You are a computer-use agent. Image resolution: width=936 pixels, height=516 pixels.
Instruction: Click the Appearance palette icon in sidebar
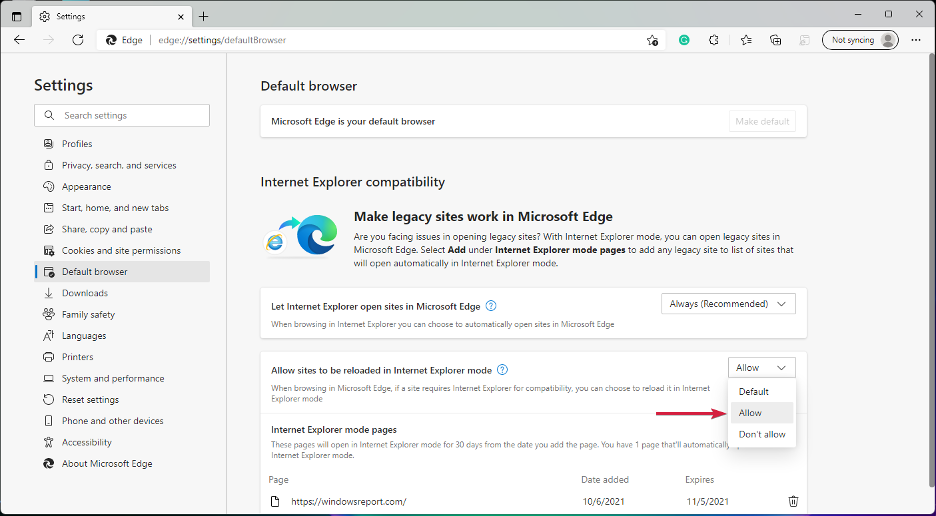tap(48, 187)
